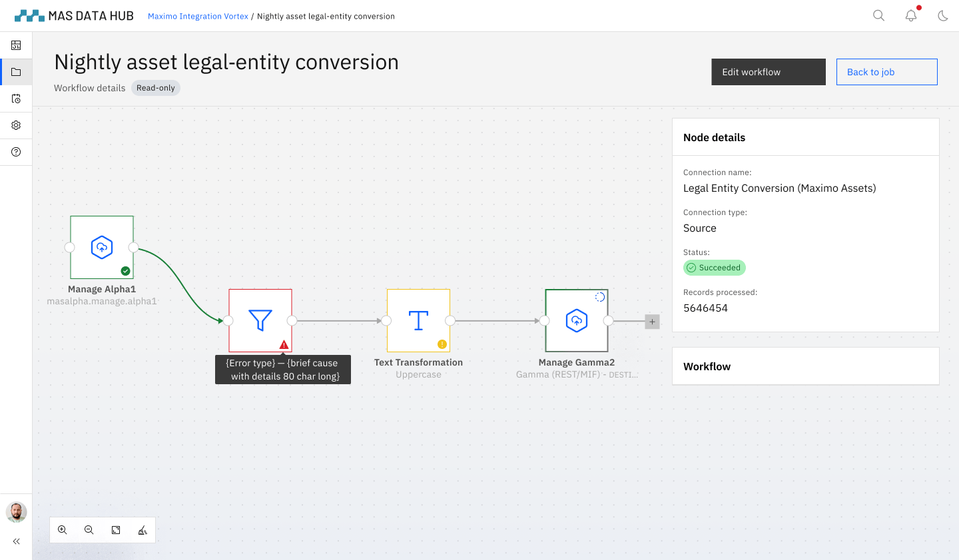Select the filter node with error
The image size is (959, 560).
[260, 320]
